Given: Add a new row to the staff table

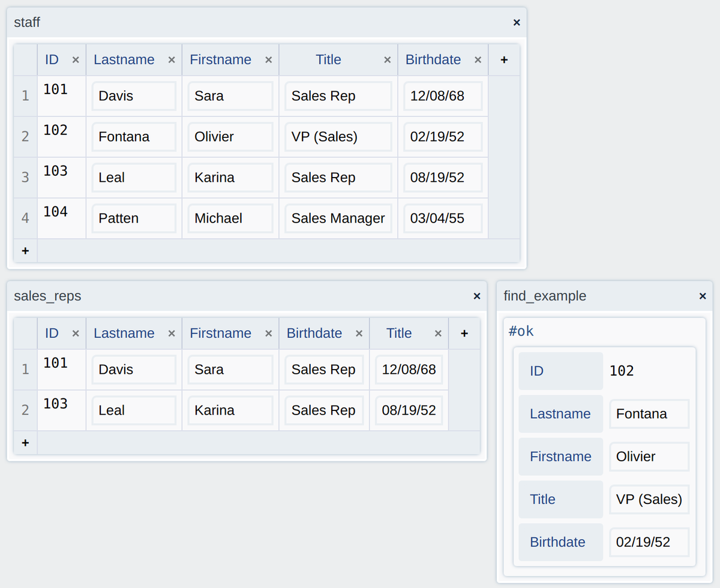Looking at the screenshot, I should click(25, 250).
